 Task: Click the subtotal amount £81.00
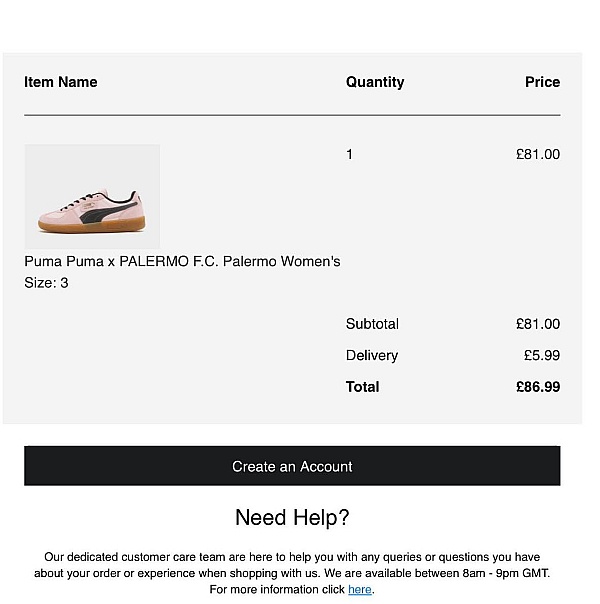[x=538, y=324]
